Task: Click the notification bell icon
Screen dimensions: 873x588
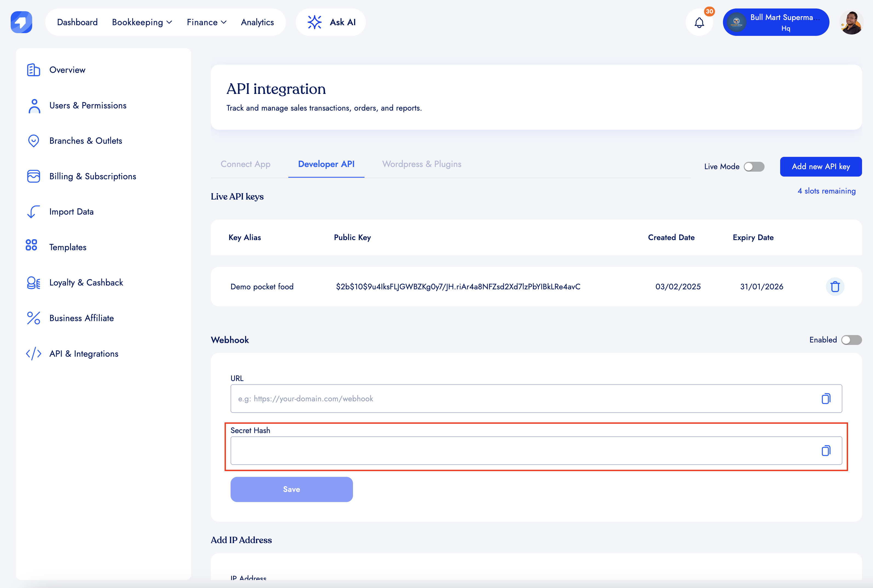Action: tap(699, 23)
